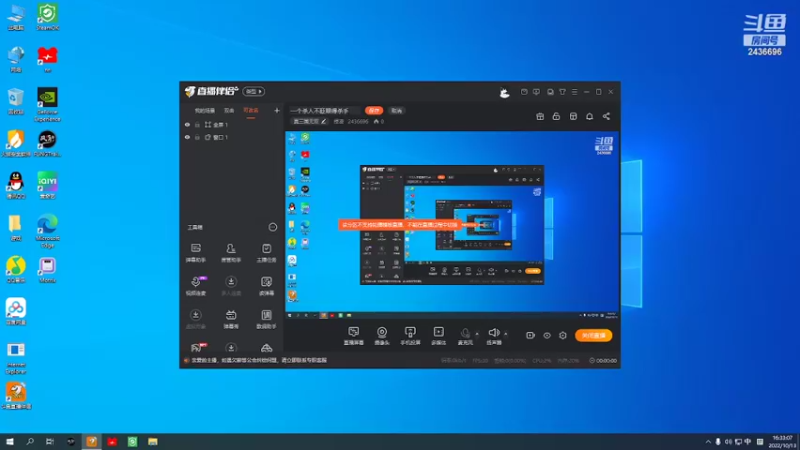Expand mode pill next to app logo
Screen dimensions: 800x450
(254, 91)
